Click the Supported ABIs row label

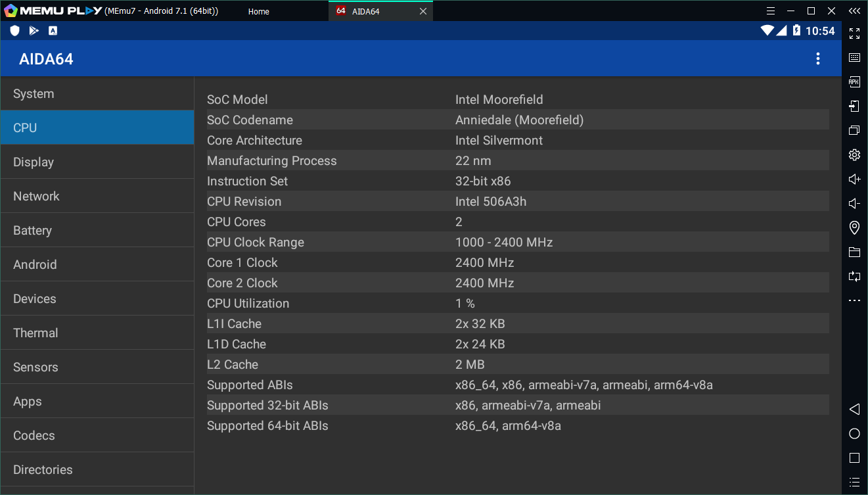[x=250, y=385]
